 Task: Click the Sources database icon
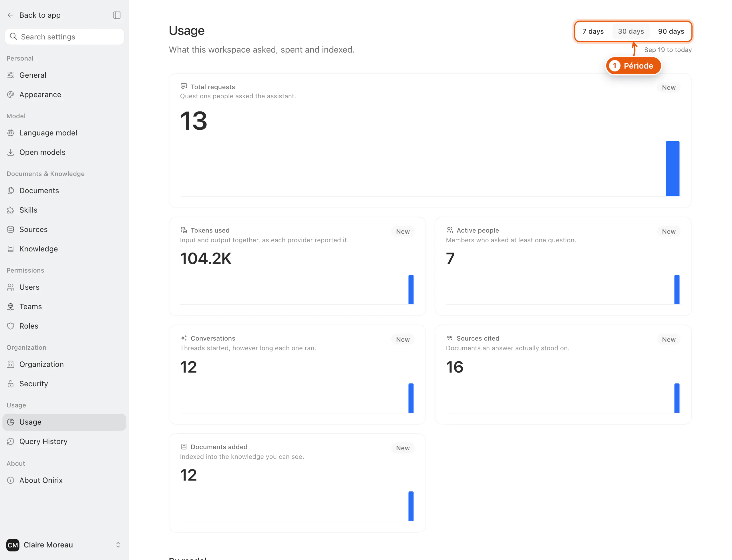(x=11, y=229)
